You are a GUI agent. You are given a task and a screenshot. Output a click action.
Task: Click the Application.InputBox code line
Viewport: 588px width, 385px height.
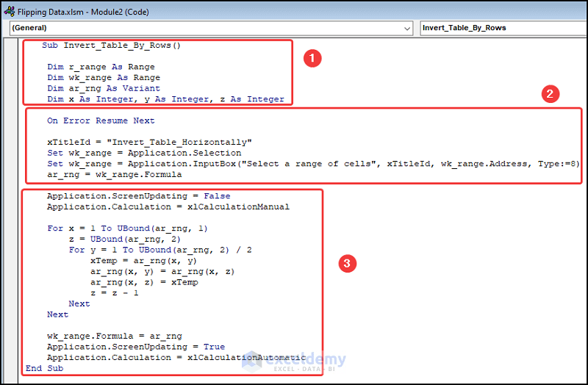pos(314,164)
